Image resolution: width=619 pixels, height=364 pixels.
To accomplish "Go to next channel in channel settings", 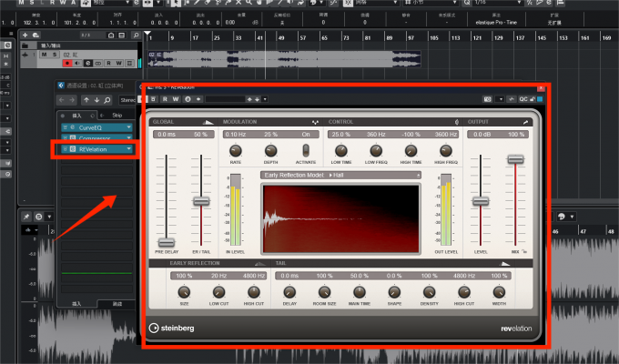I will point(72,100).
